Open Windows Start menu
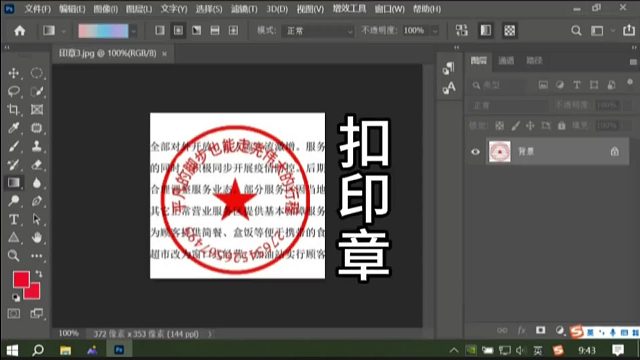This screenshot has width=640, height=360. (x=12, y=350)
